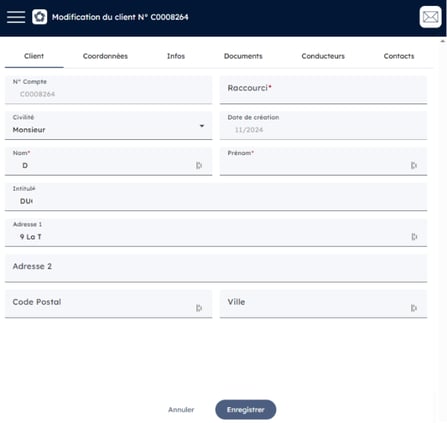Image resolution: width=447 pixels, height=423 pixels.
Task: Open the hamburger navigation menu
Action: pos(16,17)
